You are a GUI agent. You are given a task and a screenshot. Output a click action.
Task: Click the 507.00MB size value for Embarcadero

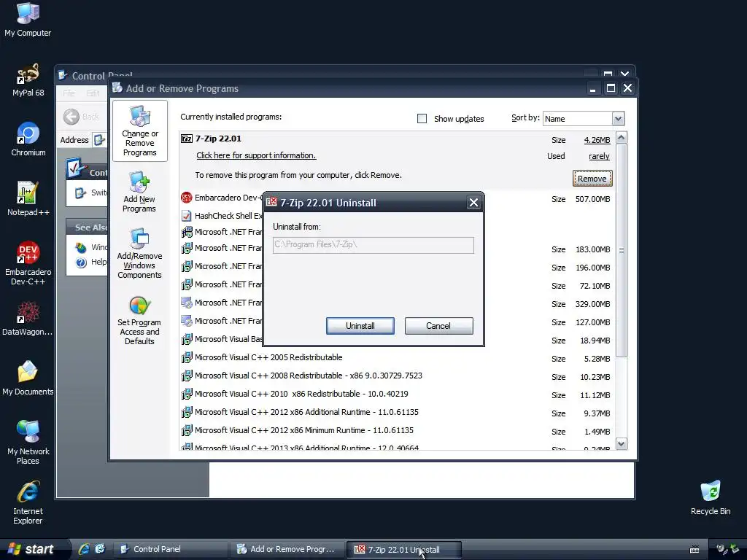coord(592,199)
